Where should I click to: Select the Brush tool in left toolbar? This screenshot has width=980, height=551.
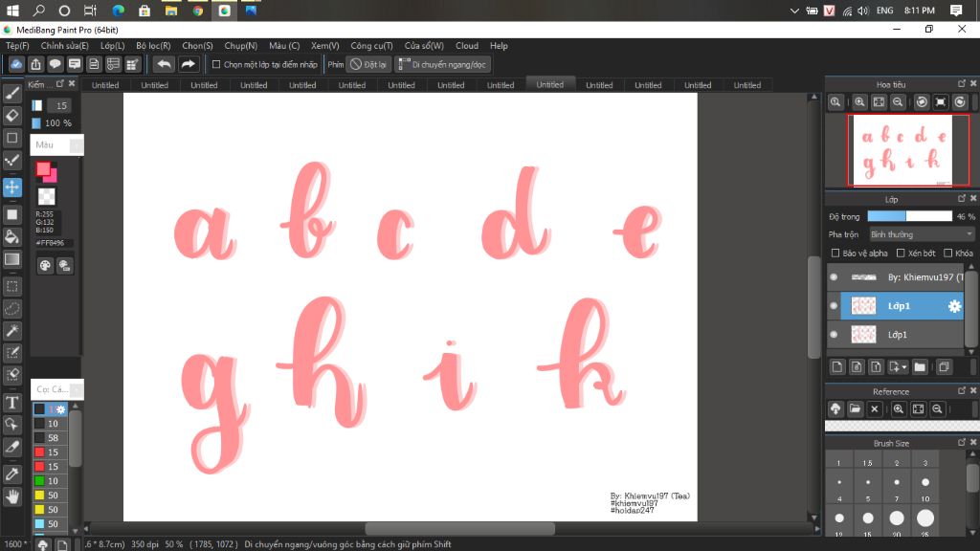tap(12, 94)
